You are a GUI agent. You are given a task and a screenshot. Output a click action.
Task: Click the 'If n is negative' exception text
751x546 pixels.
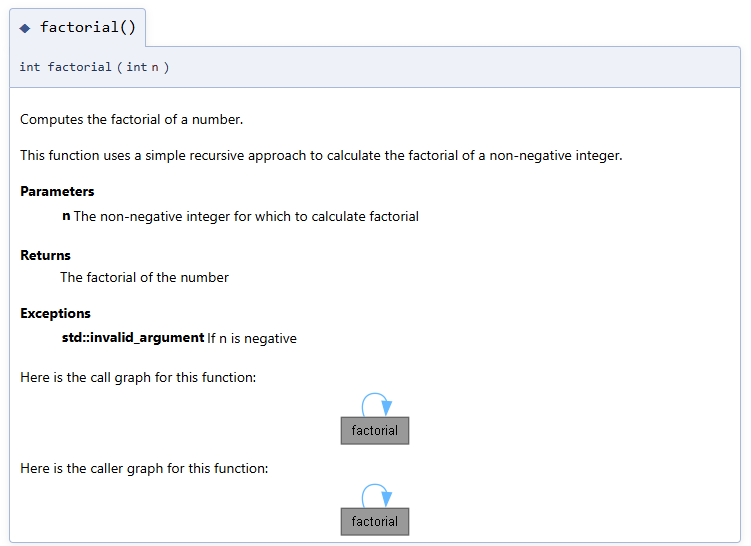pos(252,338)
